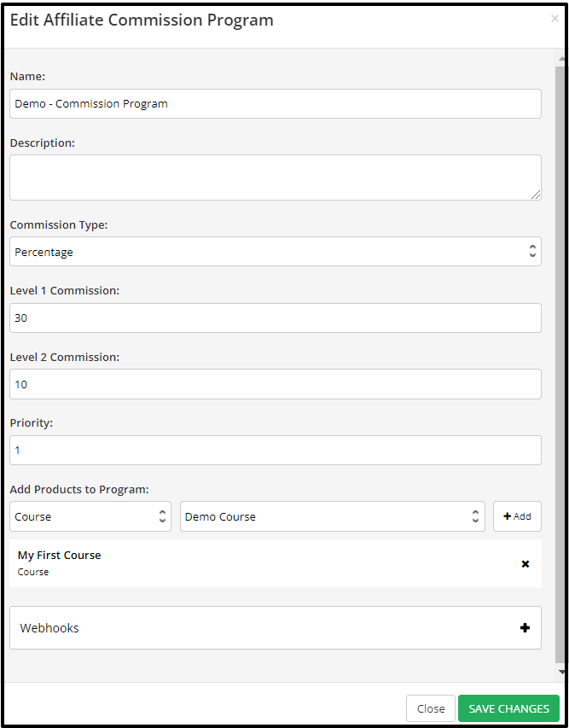Click the plus Add product button
The height and width of the screenshot is (728, 569).
517,516
